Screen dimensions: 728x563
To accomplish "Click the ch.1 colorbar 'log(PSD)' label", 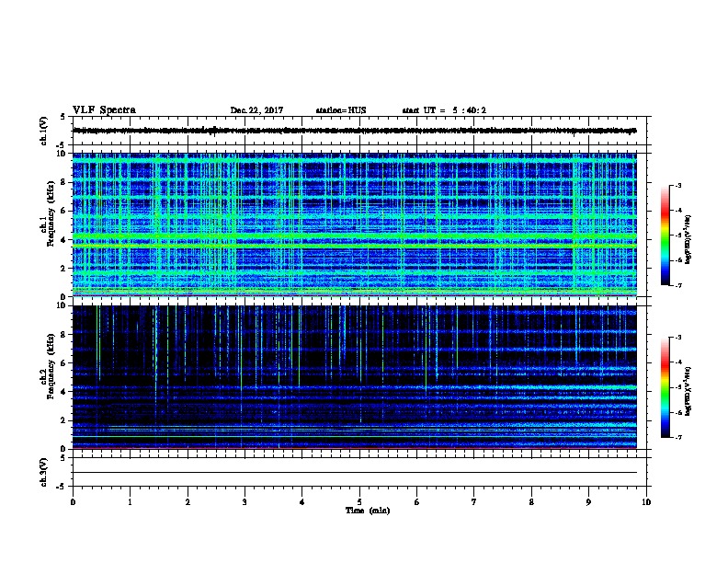I will click(688, 239).
